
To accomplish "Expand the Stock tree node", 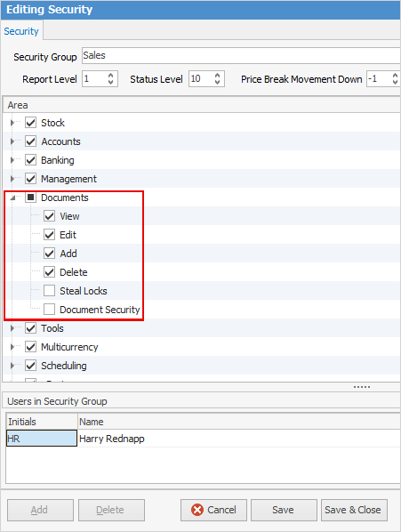I will (x=12, y=123).
